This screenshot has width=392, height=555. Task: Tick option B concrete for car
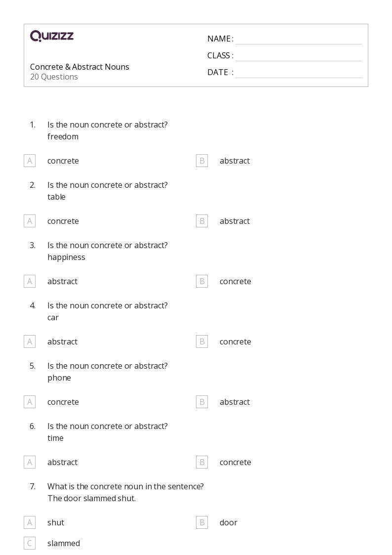point(201,342)
